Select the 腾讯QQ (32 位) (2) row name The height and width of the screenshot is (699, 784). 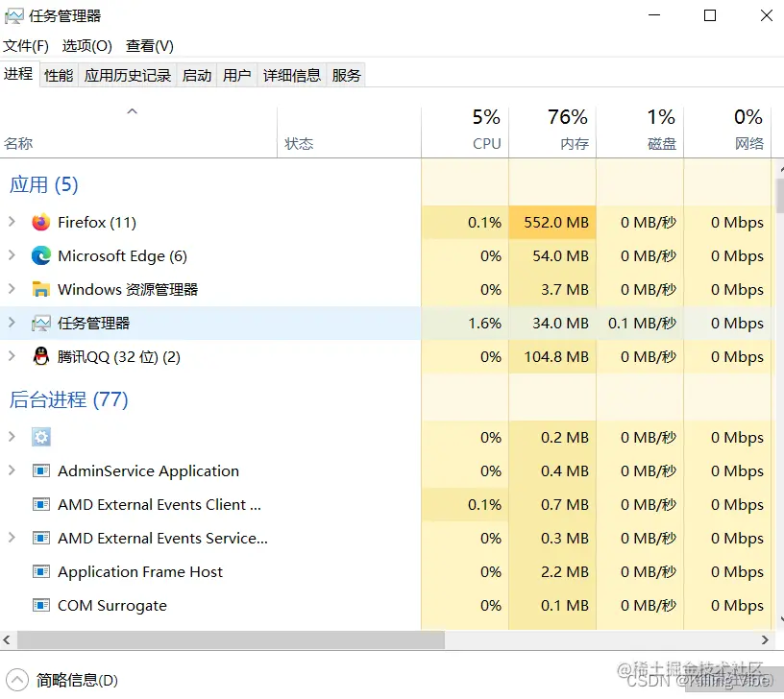click(119, 357)
